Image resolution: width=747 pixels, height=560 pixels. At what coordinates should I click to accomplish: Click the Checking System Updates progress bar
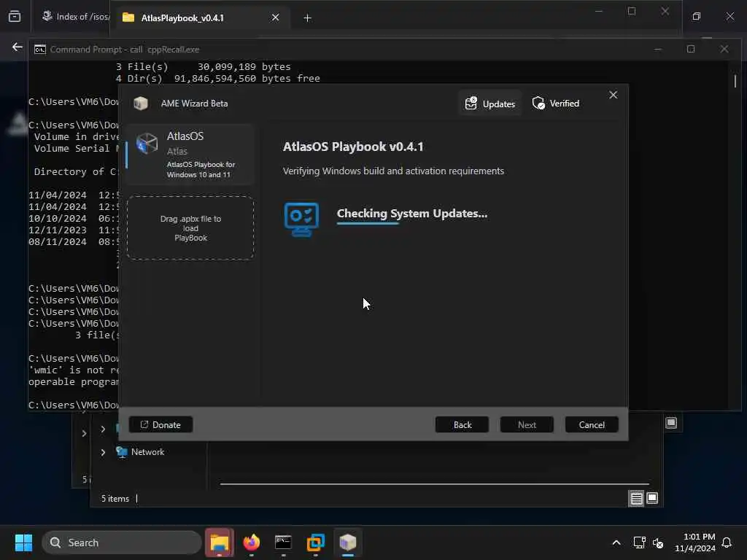click(x=368, y=223)
